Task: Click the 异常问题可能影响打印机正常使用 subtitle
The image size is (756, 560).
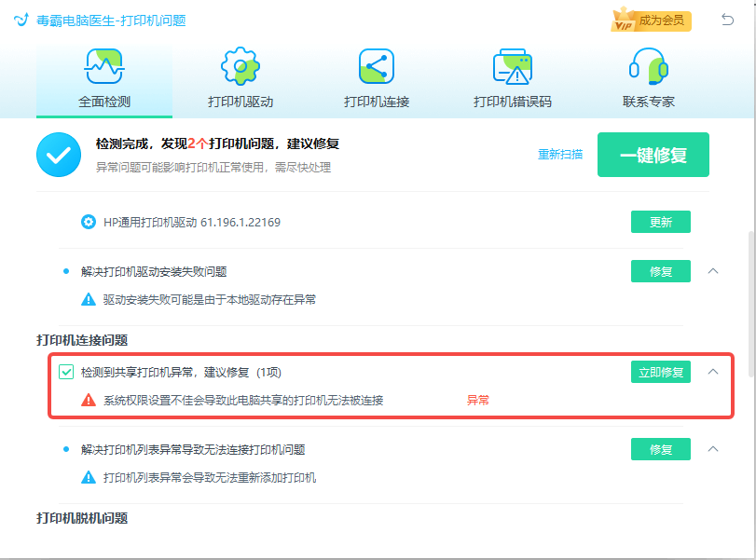Action: pos(213,167)
